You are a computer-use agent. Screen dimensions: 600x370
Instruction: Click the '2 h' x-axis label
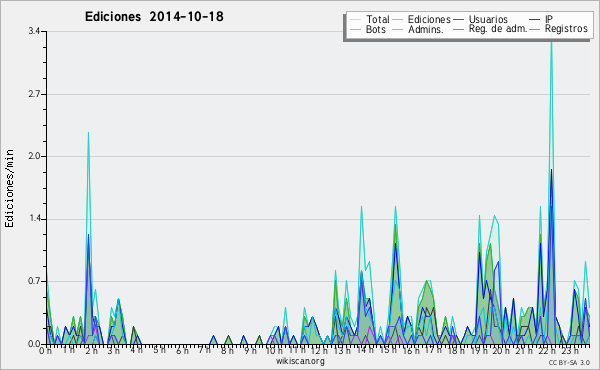point(91,351)
